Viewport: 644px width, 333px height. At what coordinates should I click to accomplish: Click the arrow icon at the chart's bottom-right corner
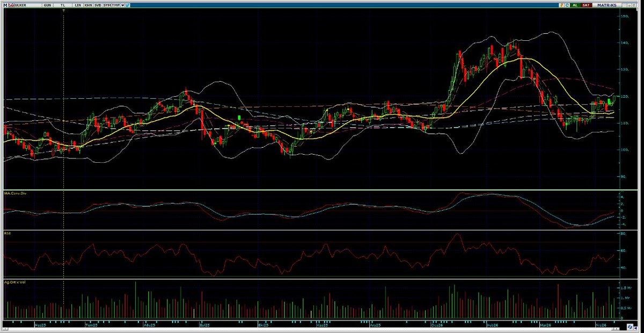635,328
